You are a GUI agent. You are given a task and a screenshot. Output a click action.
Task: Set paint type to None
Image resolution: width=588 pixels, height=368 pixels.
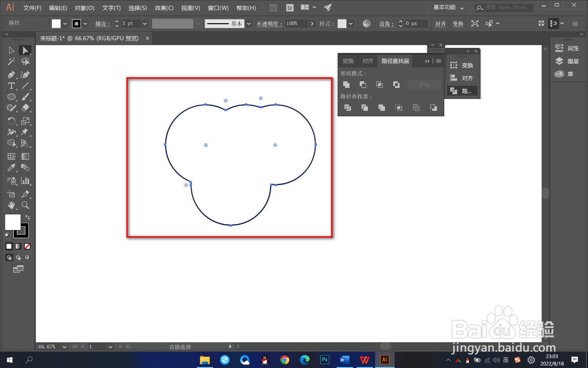coord(27,246)
